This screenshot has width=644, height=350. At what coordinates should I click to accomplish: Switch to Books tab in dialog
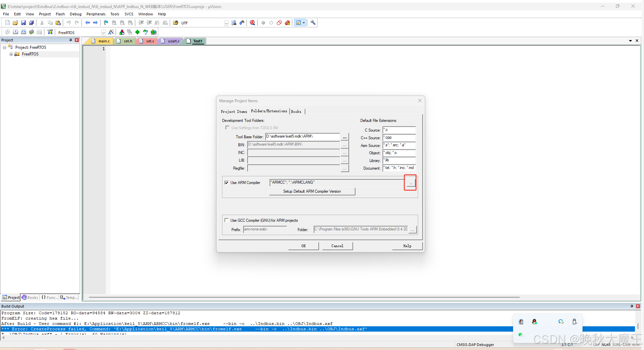[296, 112]
